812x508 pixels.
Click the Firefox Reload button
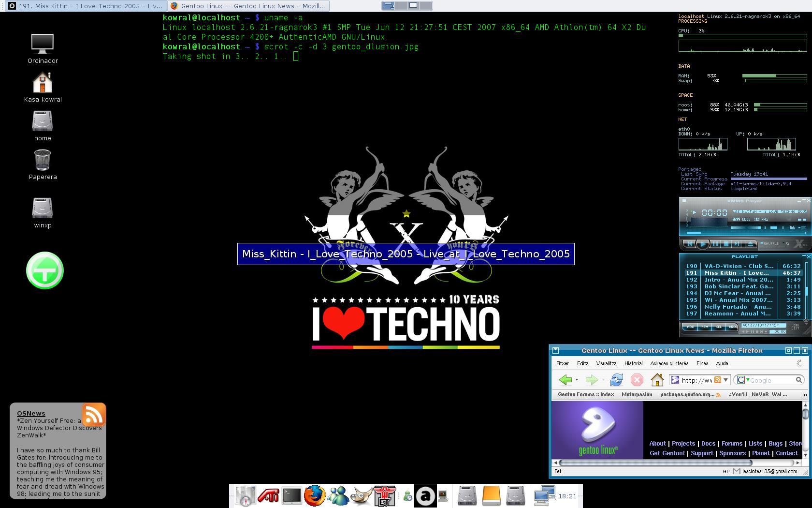click(616, 380)
